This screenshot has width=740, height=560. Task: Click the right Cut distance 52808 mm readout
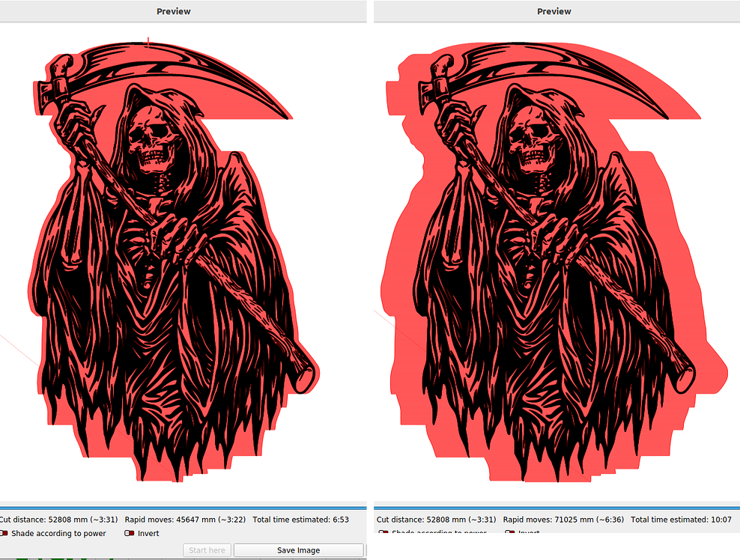[x=435, y=519]
